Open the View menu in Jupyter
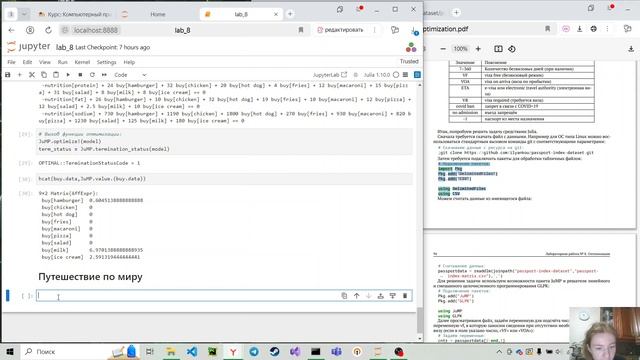 pyautogui.click(x=44, y=62)
